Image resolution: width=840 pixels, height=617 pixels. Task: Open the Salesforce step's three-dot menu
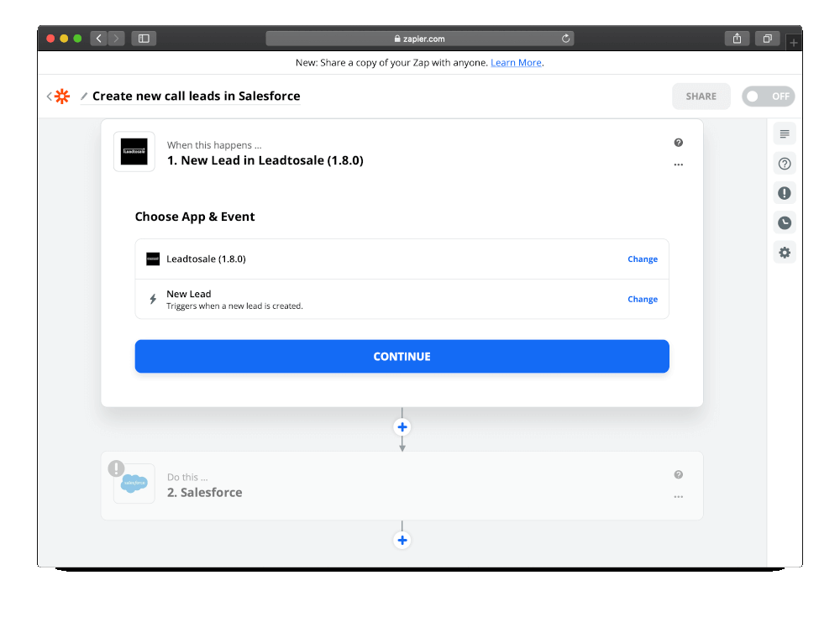(x=678, y=497)
